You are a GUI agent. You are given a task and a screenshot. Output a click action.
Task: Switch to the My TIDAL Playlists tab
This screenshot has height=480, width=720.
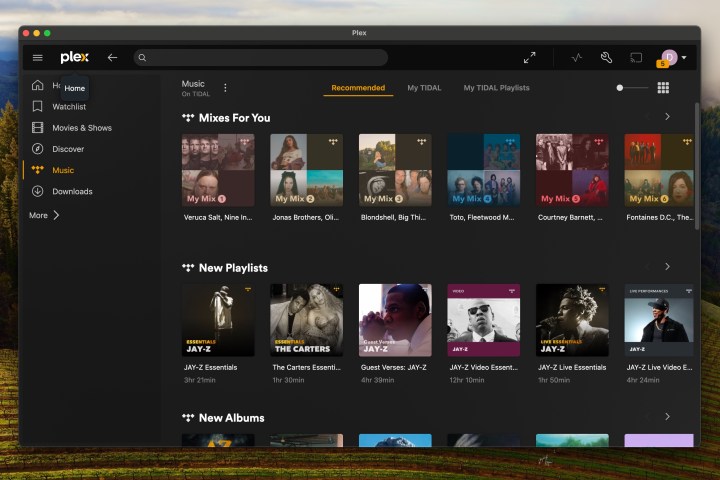tap(496, 88)
